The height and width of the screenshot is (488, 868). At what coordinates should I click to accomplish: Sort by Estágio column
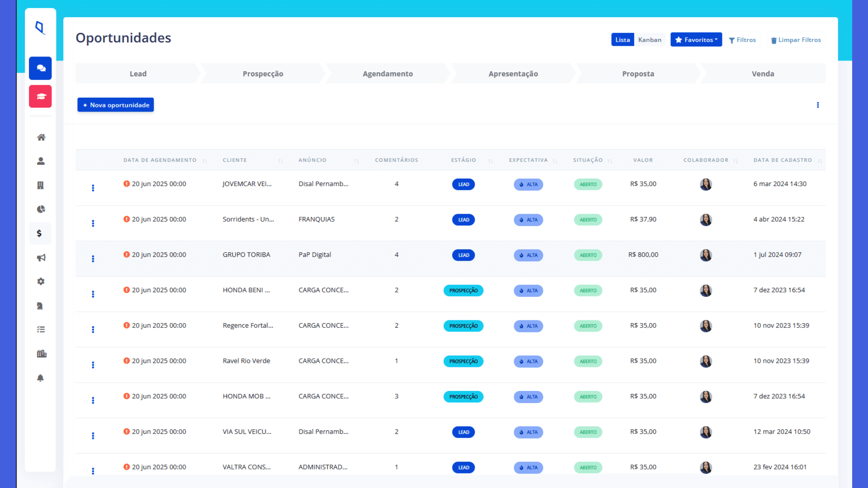click(491, 161)
